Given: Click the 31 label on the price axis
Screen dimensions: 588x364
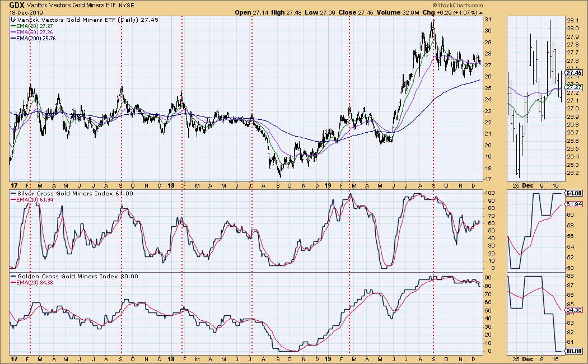Looking at the screenshot, I should pyautogui.click(x=488, y=19).
